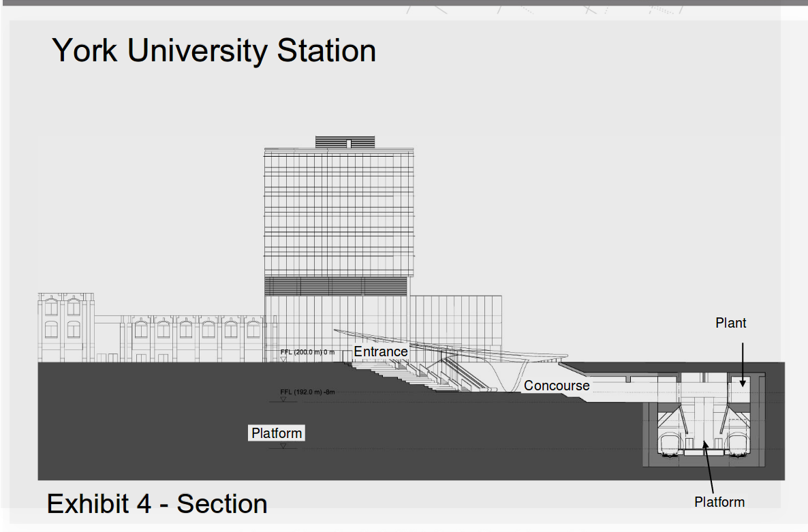Screen dimensions: 808x532
Task: Select the Concourse label
Action: pyautogui.click(x=557, y=386)
